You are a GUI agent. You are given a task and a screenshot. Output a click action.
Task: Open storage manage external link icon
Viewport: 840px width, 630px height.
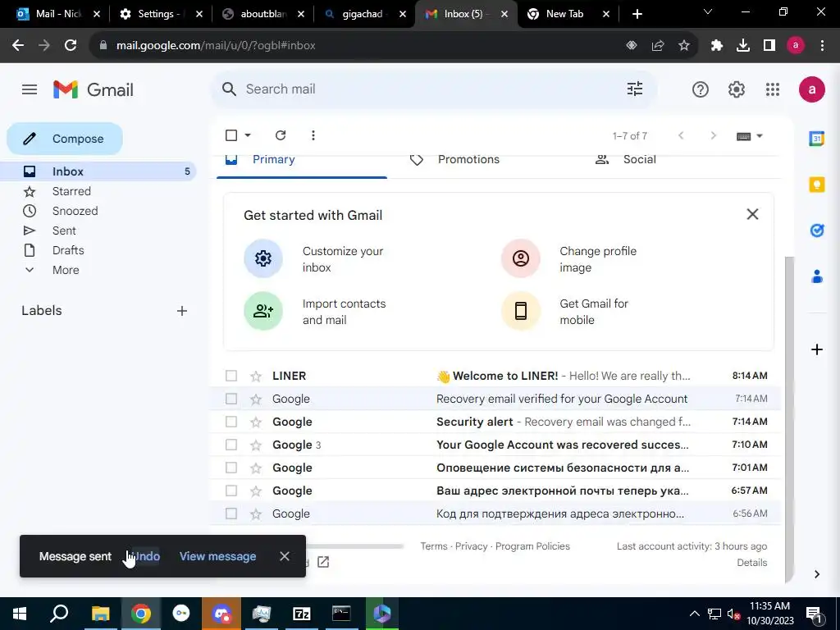coord(323,562)
